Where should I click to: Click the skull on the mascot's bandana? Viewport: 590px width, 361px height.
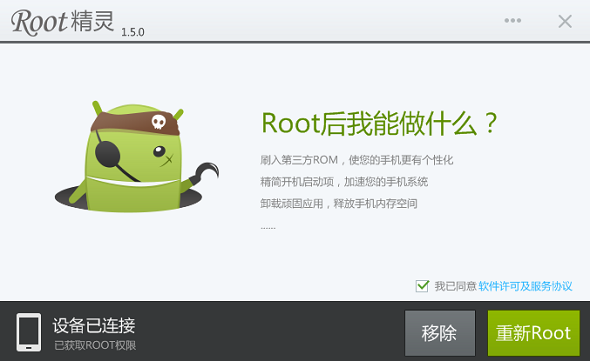158,122
